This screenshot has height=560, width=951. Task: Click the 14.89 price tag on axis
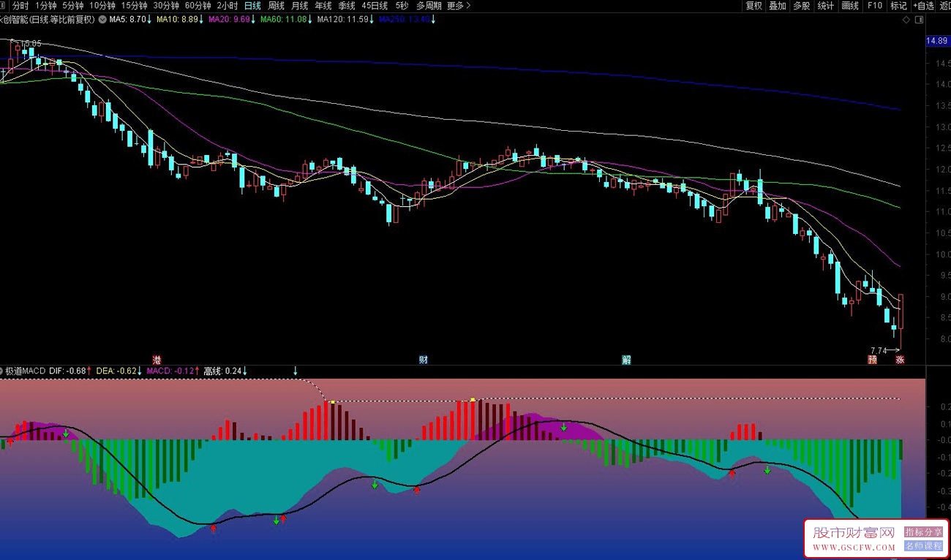937,41
